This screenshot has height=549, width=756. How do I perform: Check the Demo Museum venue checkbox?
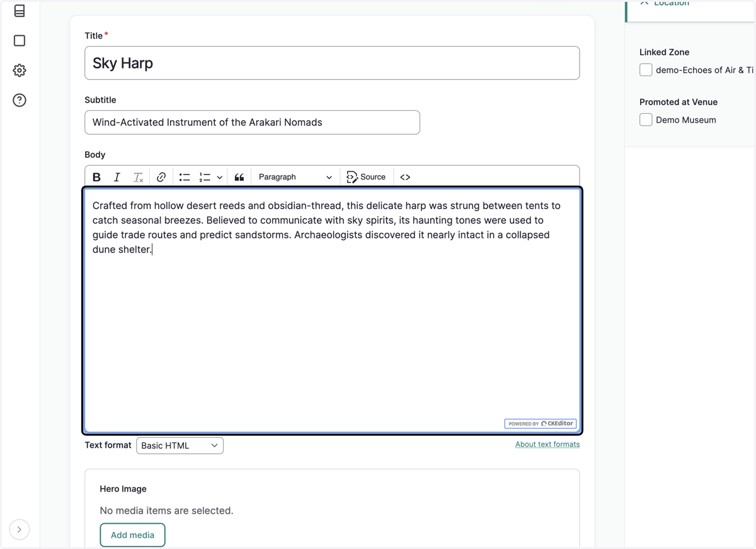click(646, 120)
